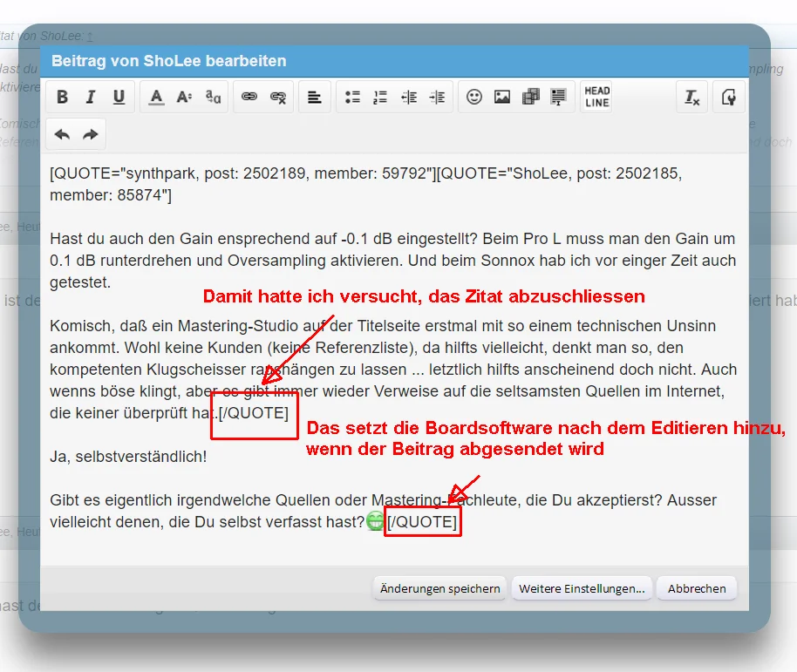Create an ordered numbered list
The image size is (797, 672).
[380, 97]
